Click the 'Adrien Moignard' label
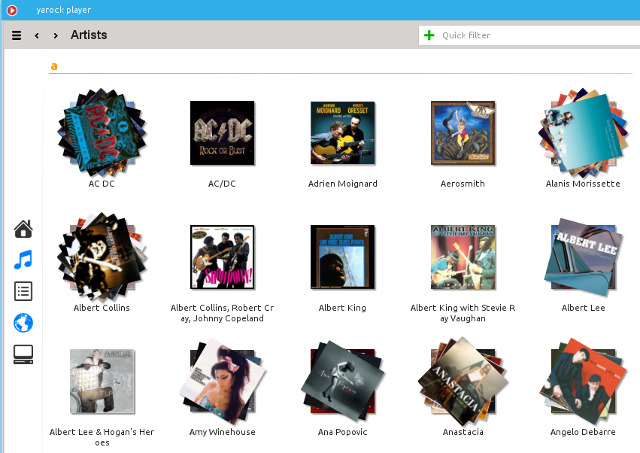 (343, 184)
